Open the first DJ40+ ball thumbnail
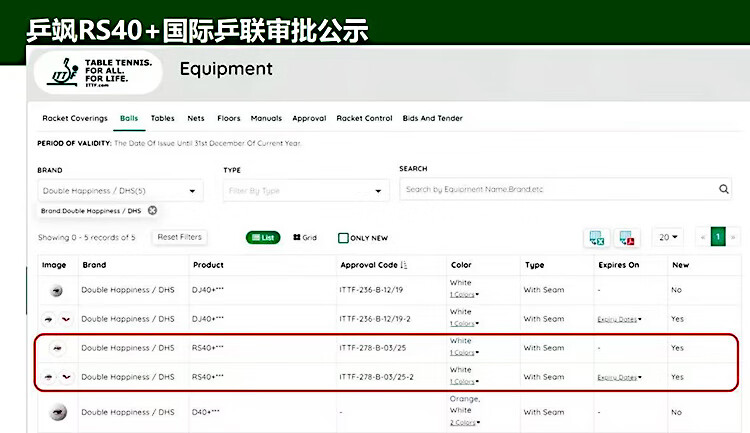This screenshot has width=750, height=433. 56,291
